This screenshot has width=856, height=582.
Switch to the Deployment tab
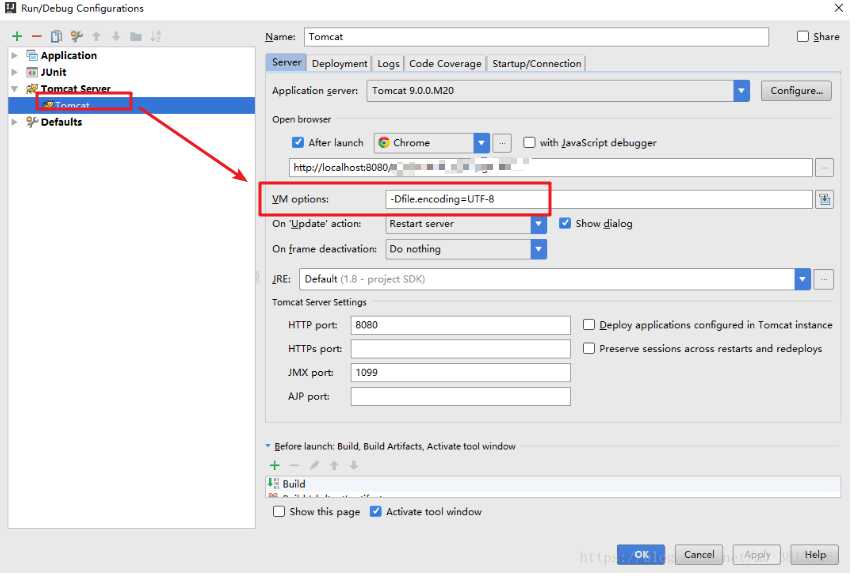coord(339,63)
